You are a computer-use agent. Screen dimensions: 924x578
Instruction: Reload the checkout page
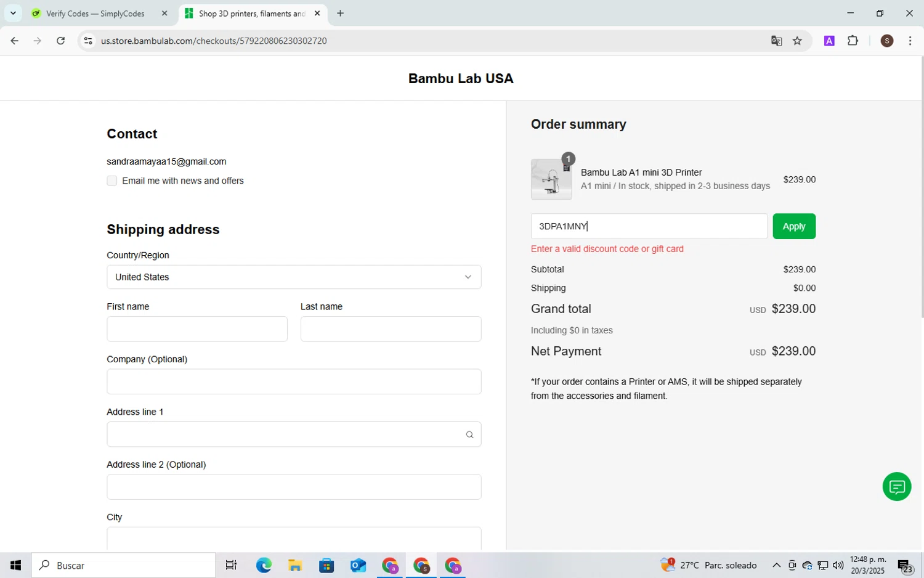(60, 41)
